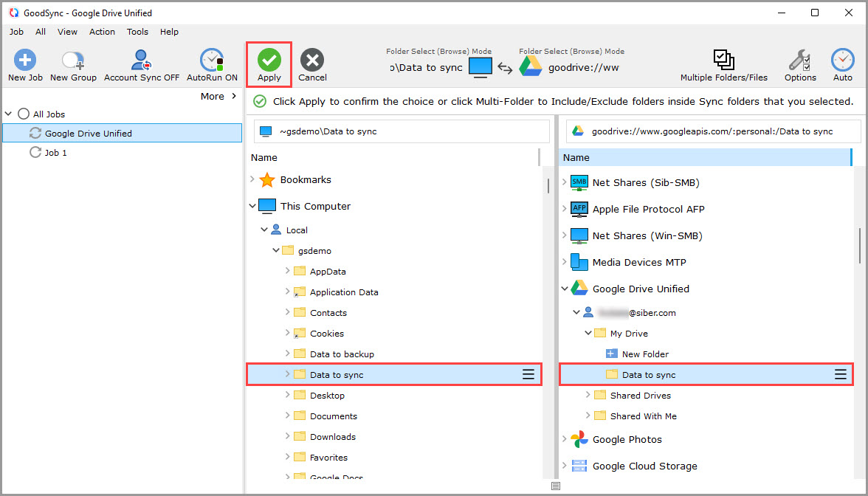Collapse the gsdemo folder
The width and height of the screenshot is (868, 496).
pos(276,250)
